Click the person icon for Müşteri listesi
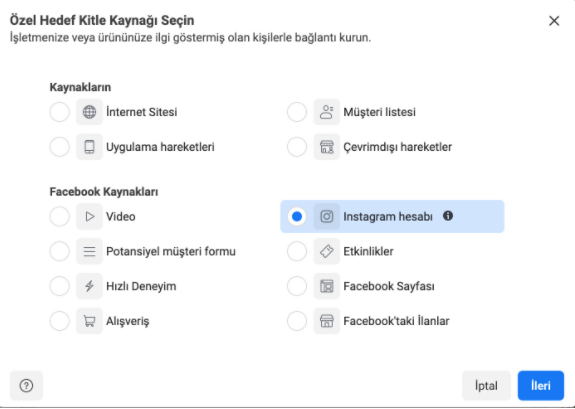 pos(327,112)
